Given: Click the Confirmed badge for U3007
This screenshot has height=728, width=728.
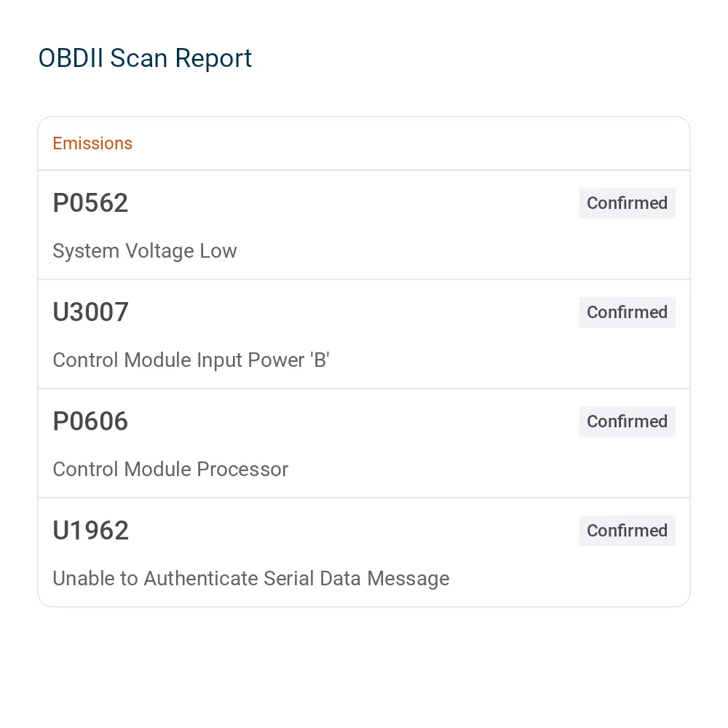Looking at the screenshot, I should pyautogui.click(x=627, y=312).
